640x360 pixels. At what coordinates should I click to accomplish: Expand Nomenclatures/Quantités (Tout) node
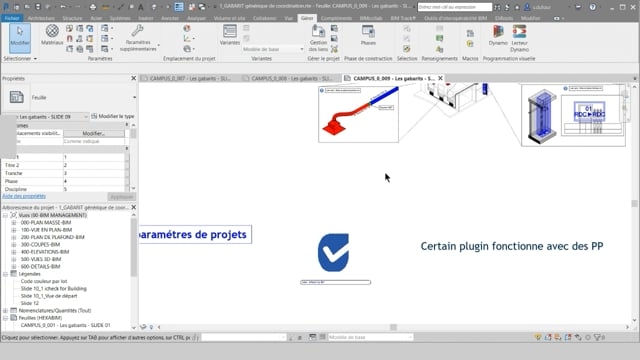pos(6,311)
